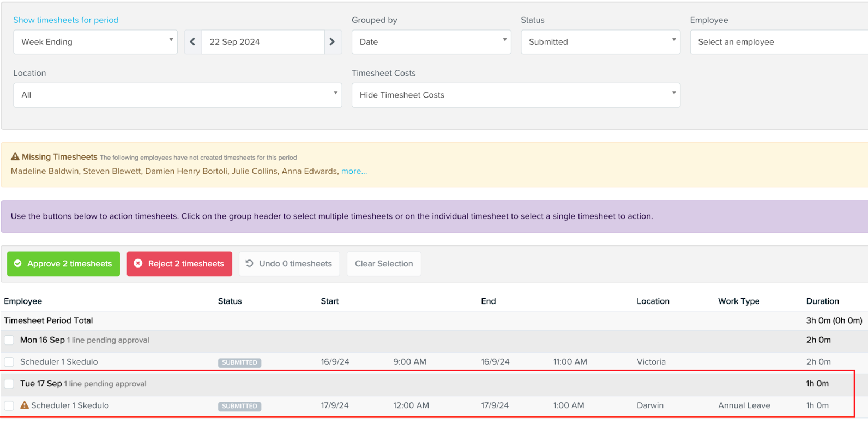Open the Grouped by Date dropdown
868x424 pixels.
click(x=431, y=42)
